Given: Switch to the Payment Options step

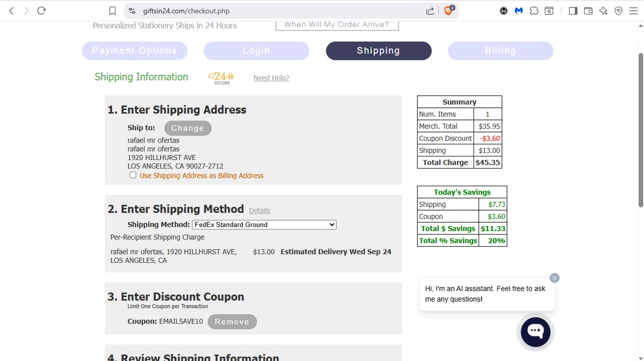Looking at the screenshot, I should (134, 51).
